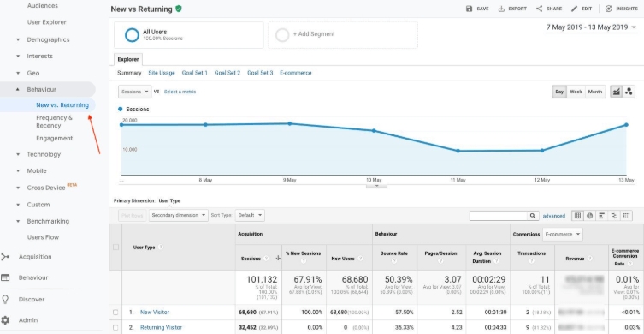Screen dimensions: 644x334
Task: Click the Admin gear icon
Action: tap(5, 320)
